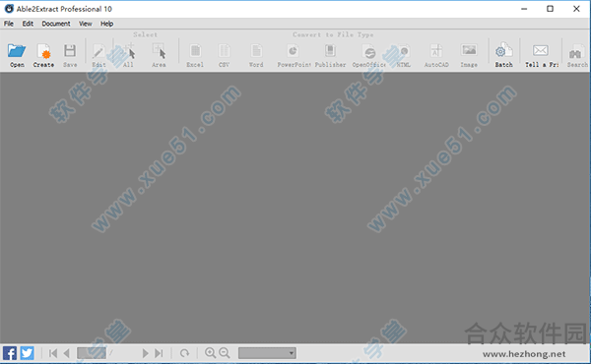Screen dimensions: 591x364
Task: Maximize the Able2Extract window
Action: click(x=550, y=9)
